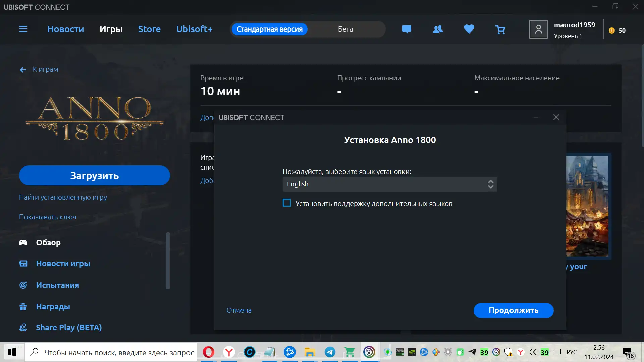Open File Explorer from the taskbar

(x=310, y=352)
